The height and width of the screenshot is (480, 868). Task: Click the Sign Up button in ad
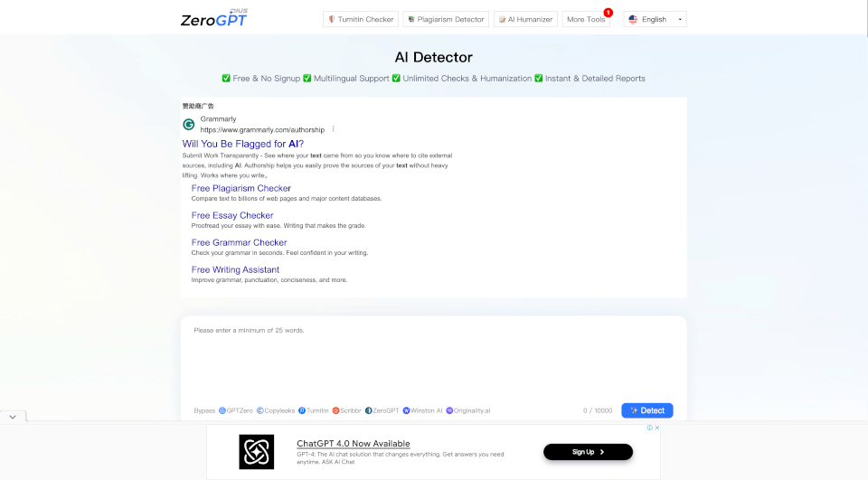pos(588,452)
